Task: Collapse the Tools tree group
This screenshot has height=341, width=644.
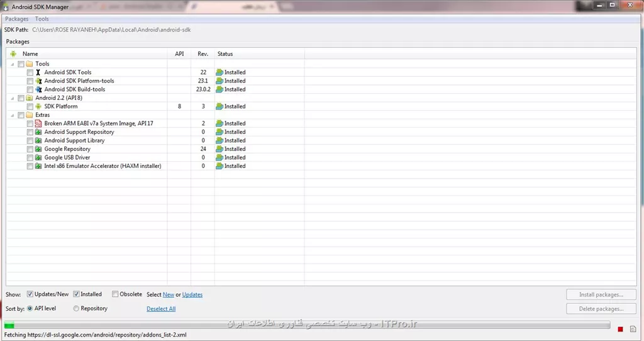Action: pos(13,64)
